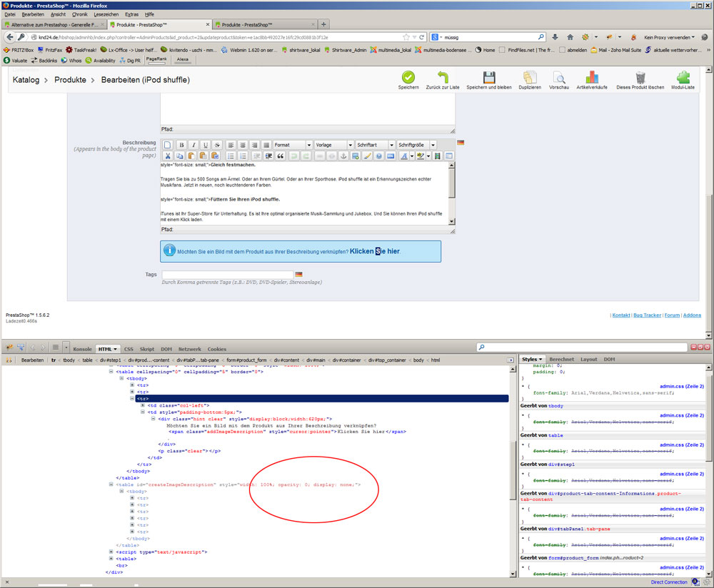714x588 pixels.
Task: Open the Vorschau preview icon
Action: [559, 77]
